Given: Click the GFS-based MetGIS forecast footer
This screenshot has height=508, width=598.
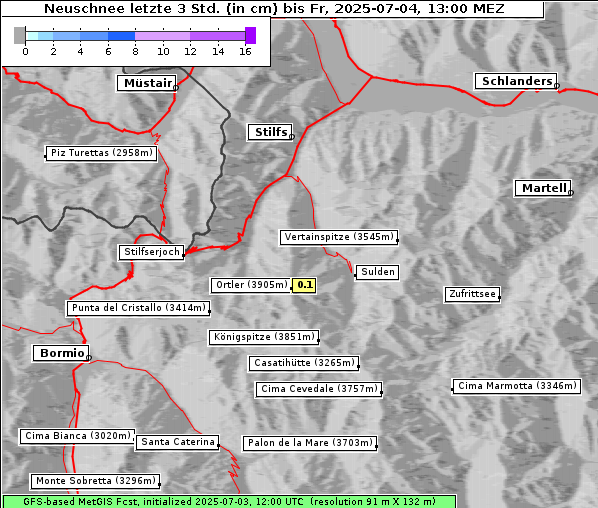Looking at the screenshot, I should coord(229,502).
